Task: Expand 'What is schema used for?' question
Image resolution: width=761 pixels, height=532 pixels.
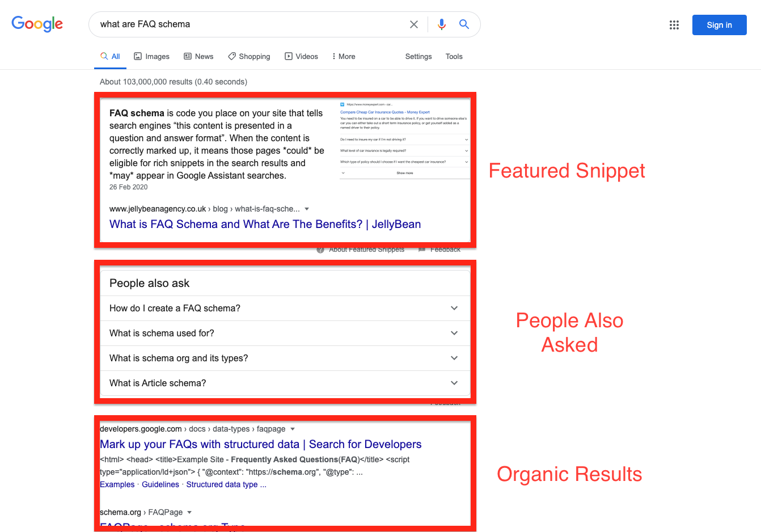Action: tap(285, 333)
